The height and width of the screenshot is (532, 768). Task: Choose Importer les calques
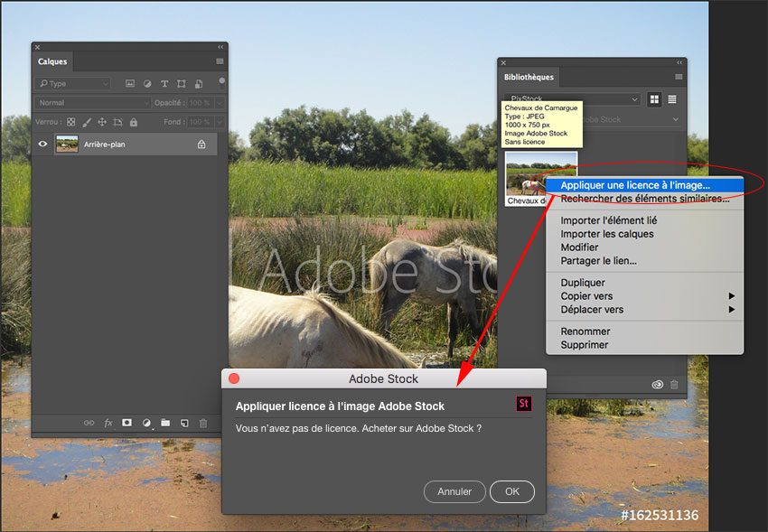644,234
